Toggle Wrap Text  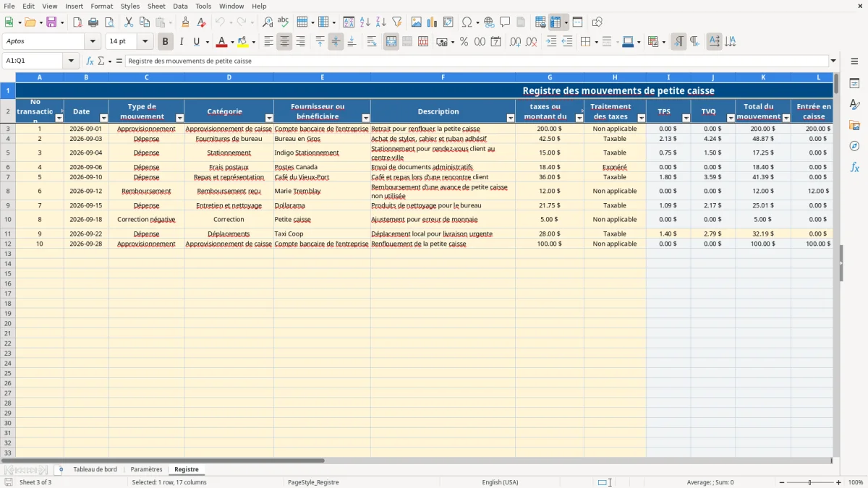click(x=372, y=42)
